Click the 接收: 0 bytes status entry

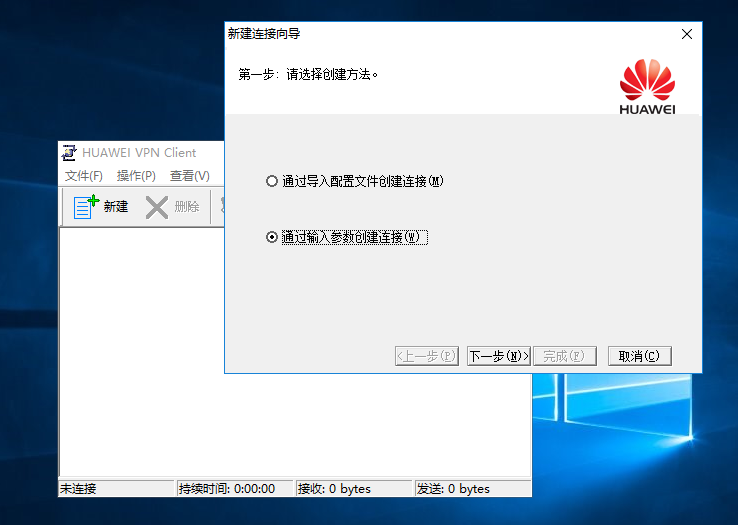354,489
